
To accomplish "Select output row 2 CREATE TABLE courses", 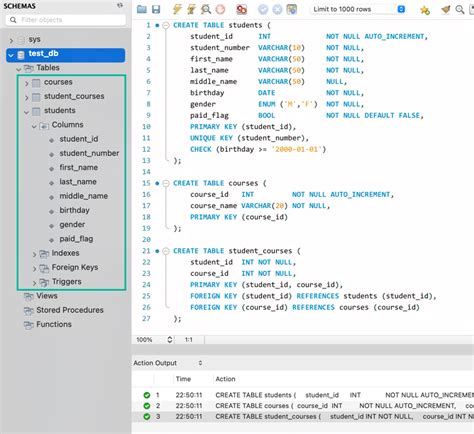I will [303, 406].
